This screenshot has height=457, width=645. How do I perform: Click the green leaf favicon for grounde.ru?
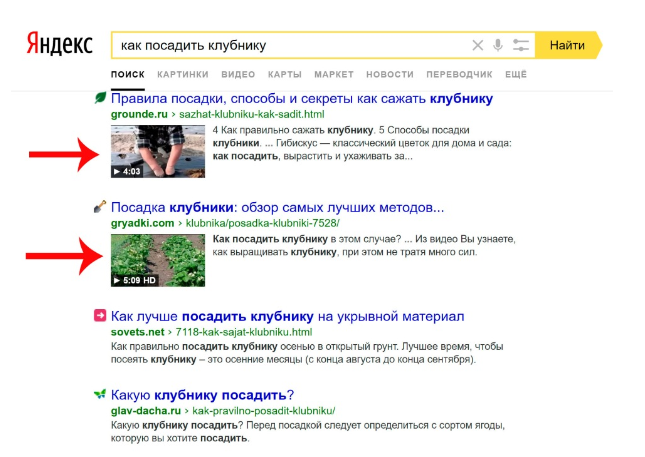(100, 98)
